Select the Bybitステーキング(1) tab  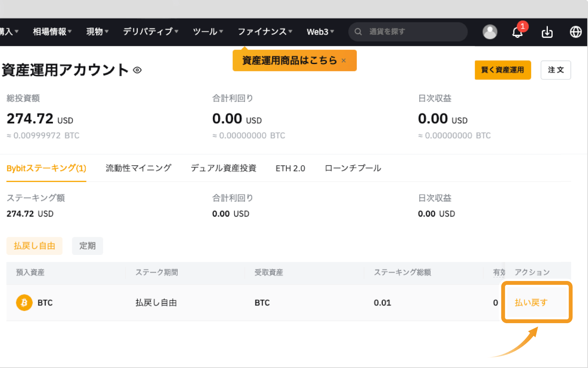coord(46,168)
